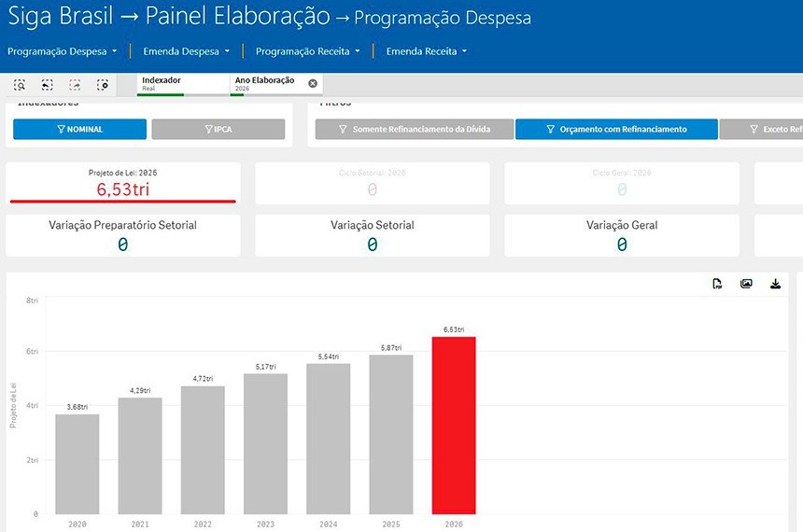This screenshot has height=532, width=803.
Task: Select Orçamento com Refinanciamento filter
Action: click(616, 129)
